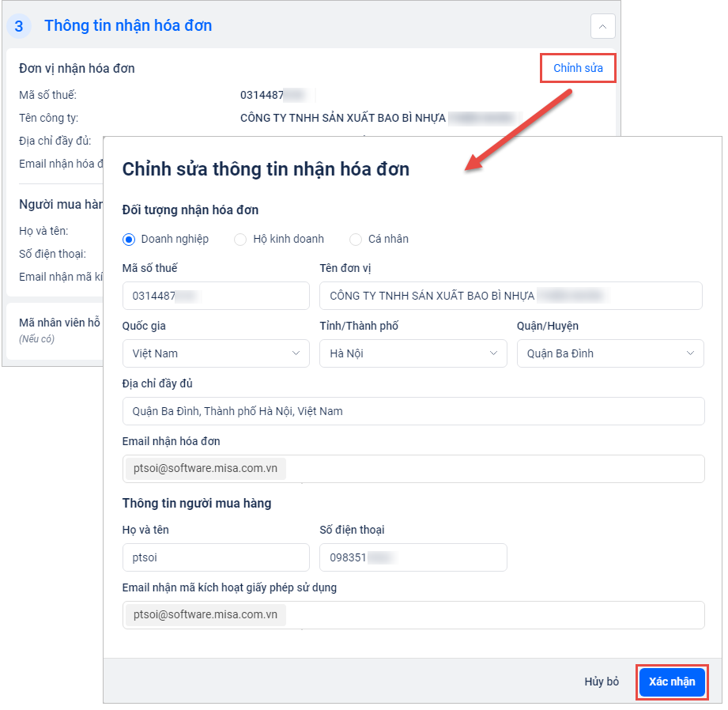Click the chevron arrow in Việt Nam box
728x710 pixels.
296,353
